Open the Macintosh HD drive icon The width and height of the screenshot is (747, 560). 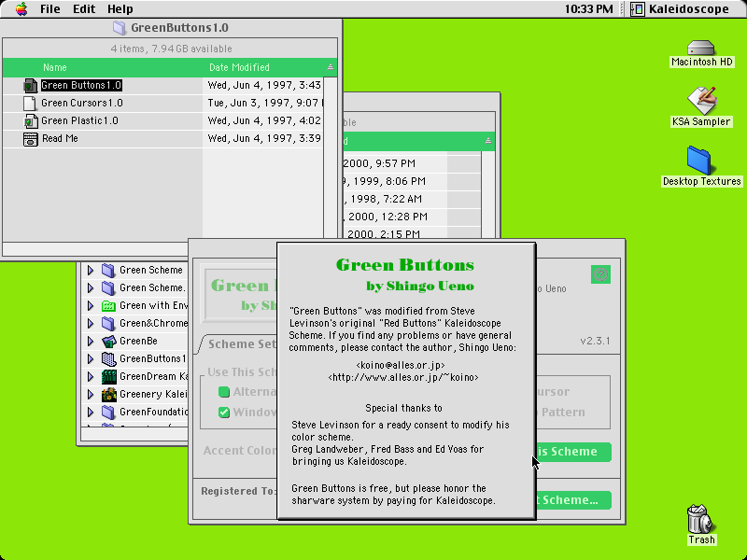tap(701, 48)
